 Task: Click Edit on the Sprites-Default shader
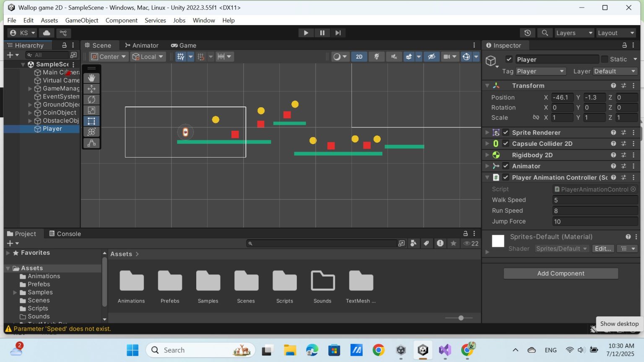click(x=603, y=248)
